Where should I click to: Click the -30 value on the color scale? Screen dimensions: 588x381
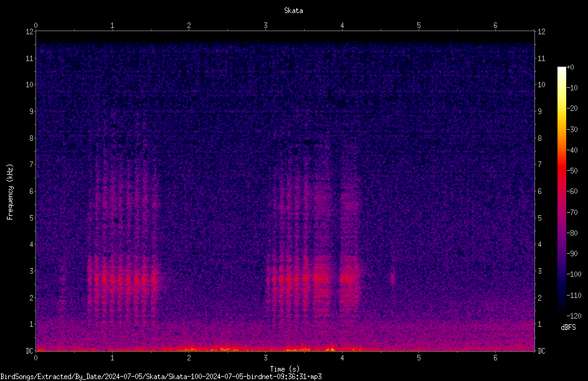[572, 130]
